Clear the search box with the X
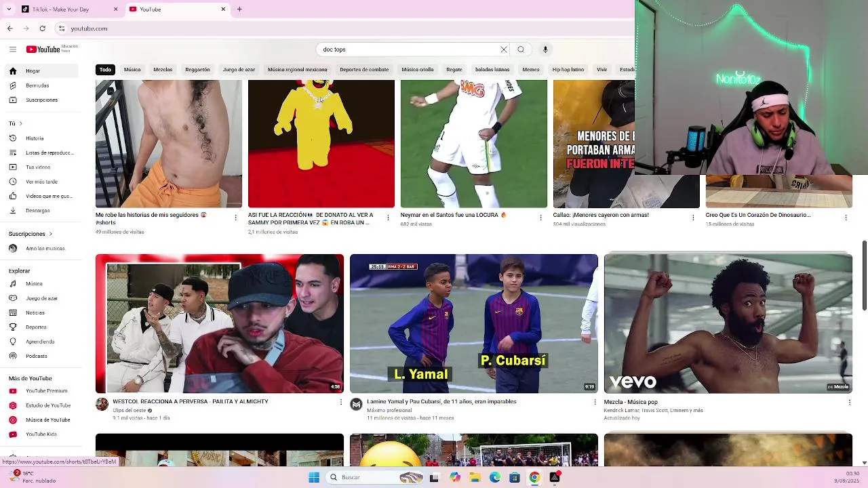This screenshot has width=868, height=488. 504,49
